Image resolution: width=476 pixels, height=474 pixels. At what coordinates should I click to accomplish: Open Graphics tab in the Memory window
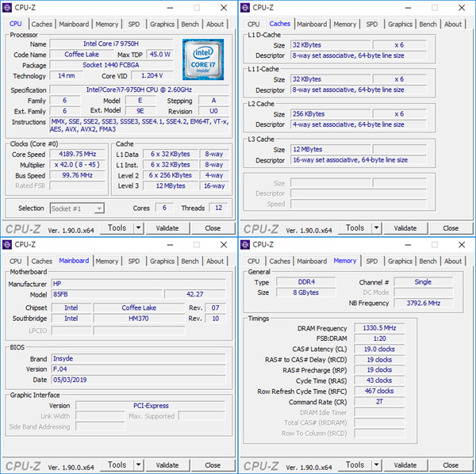400,261
